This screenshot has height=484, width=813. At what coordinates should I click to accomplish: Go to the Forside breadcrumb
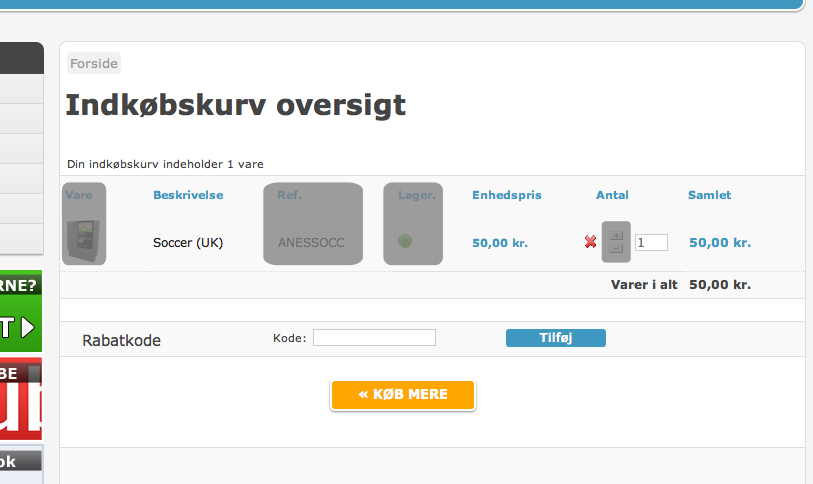point(94,63)
